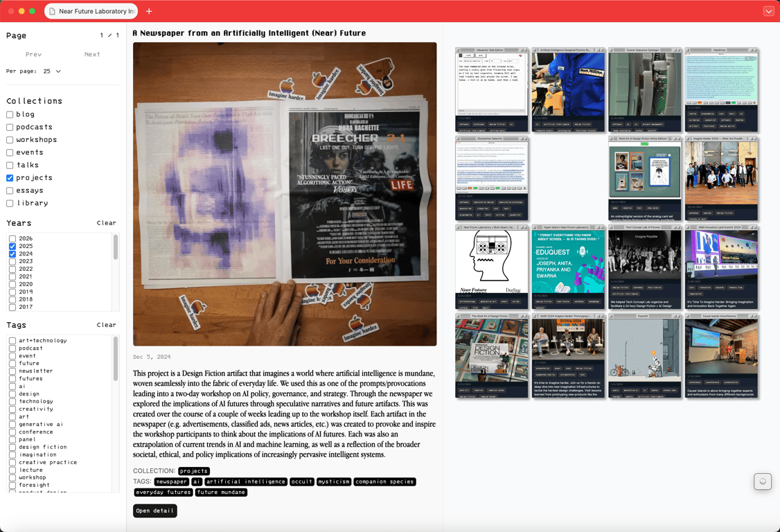Click the newspaper photo in detail view
Viewport: 780px width, 532px height.
tap(285, 194)
